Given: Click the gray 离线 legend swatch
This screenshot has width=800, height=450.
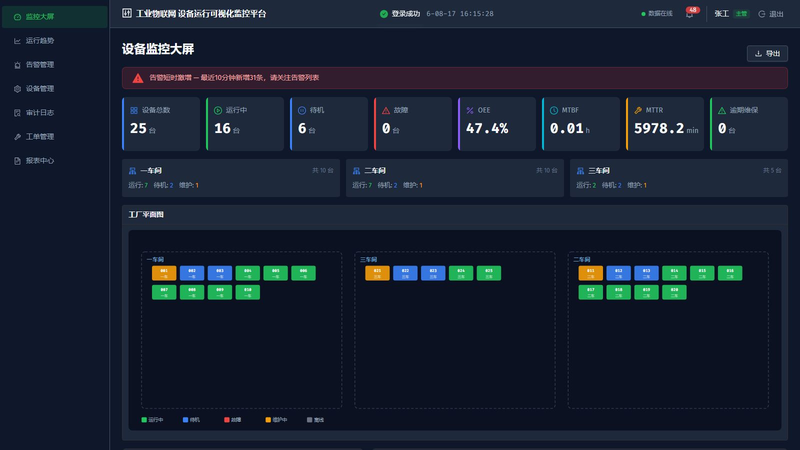Looking at the screenshot, I should 309,420.
